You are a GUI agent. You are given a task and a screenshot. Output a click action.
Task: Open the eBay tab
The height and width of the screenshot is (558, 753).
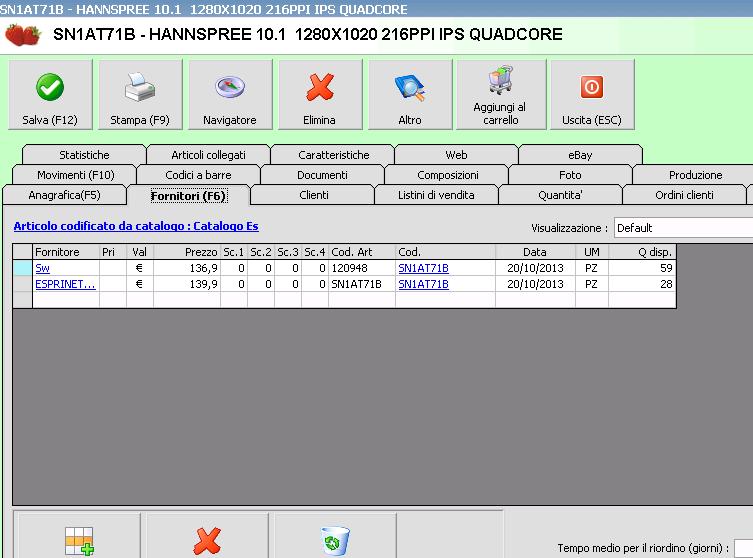pos(580,155)
